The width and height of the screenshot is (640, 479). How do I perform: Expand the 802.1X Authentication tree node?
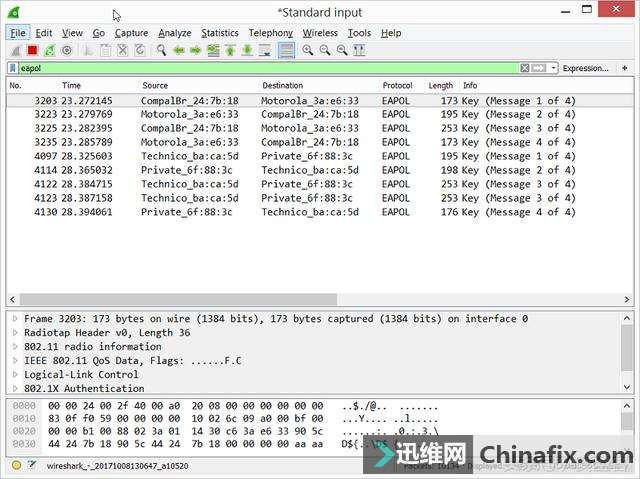click(x=14, y=389)
